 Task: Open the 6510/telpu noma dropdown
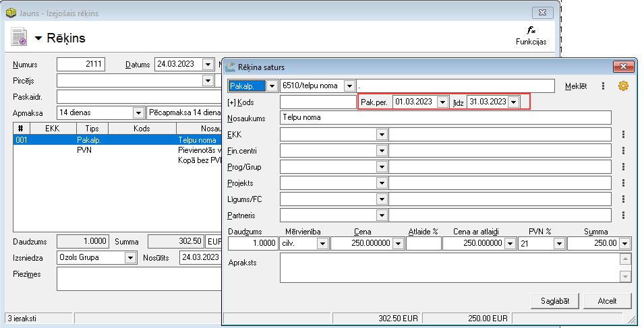[349, 86]
